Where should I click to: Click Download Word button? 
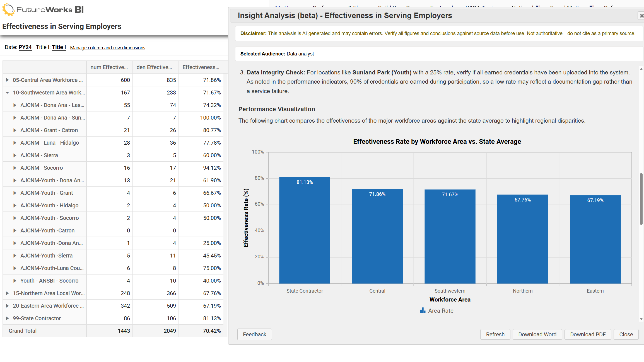(537, 334)
